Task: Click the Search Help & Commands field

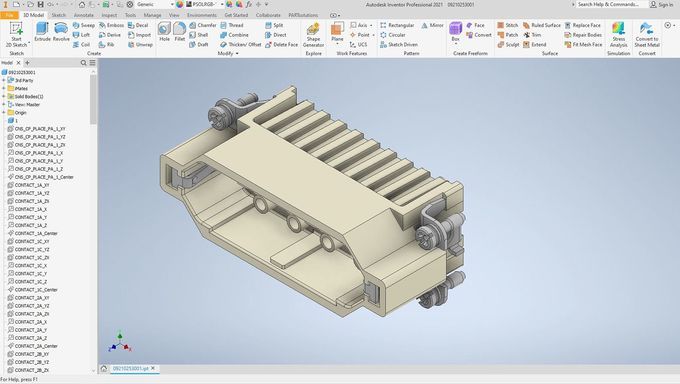Action: click(x=608, y=4)
